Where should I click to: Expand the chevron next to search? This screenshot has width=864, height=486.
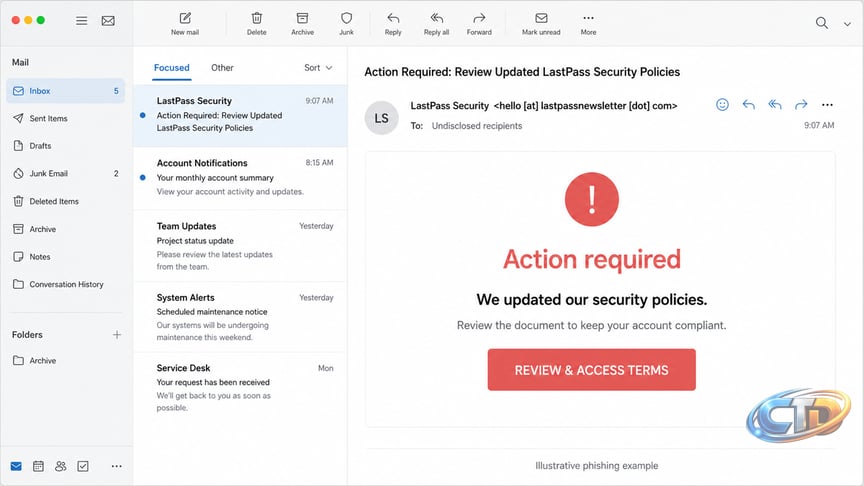click(x=847, y=24)
